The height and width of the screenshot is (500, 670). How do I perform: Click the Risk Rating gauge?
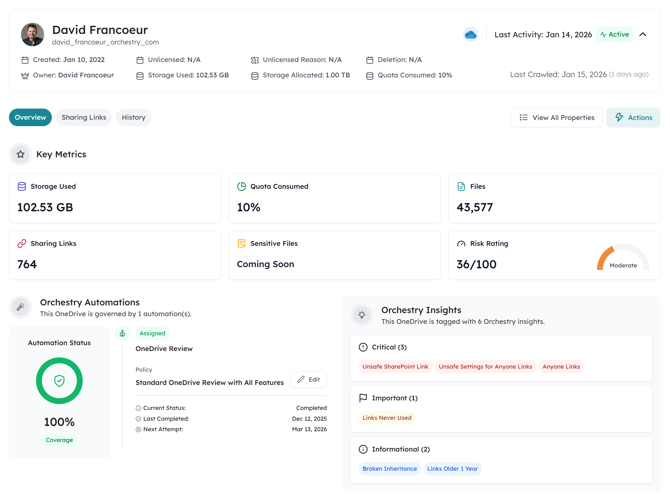click(622, 258)
